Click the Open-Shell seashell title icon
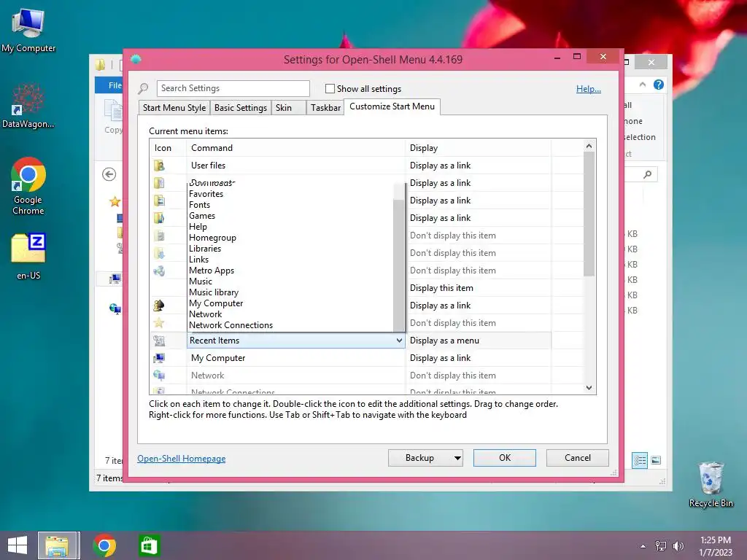This screenshot has height=560, width=747. coord(136,59)
